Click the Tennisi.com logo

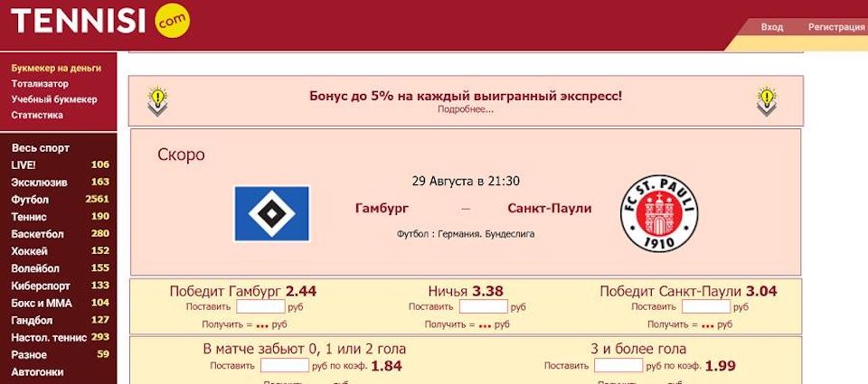pos(99,21)
